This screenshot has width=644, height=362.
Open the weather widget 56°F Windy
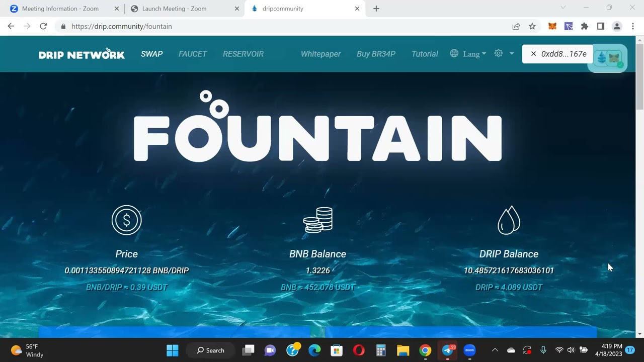pyautogui.click(x=28, y=350)
